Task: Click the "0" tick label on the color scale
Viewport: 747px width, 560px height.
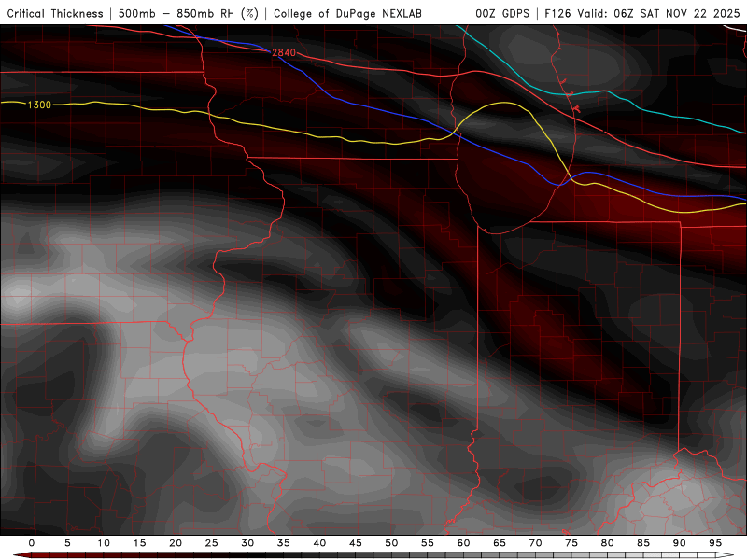Action: 32,543
